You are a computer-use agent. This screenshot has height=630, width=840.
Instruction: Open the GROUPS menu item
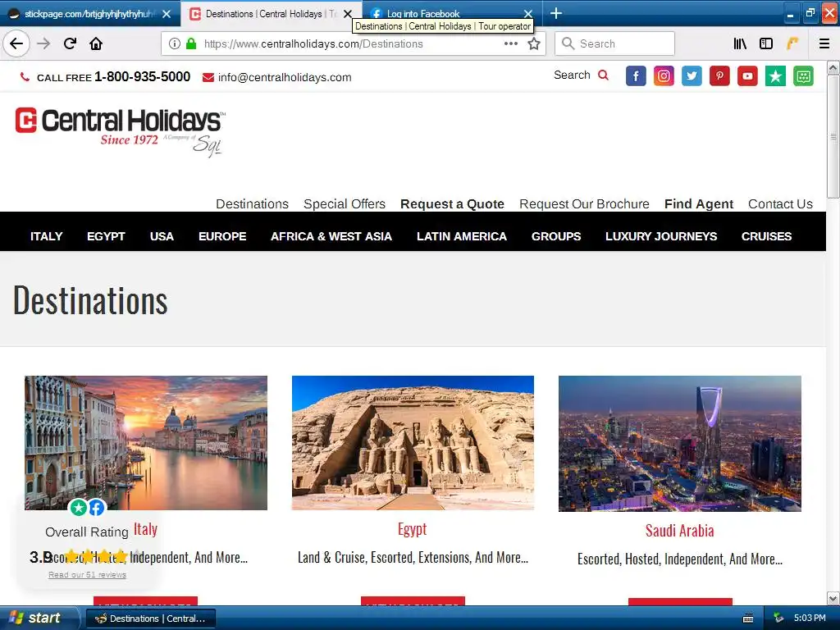click(x=556, y=236)
